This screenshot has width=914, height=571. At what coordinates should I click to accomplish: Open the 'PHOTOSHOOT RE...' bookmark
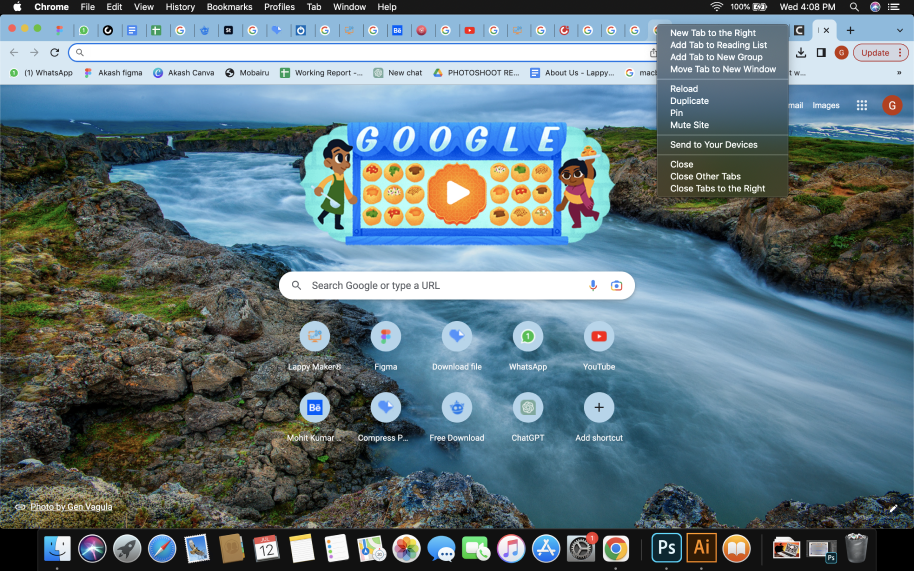pos(476,73)
